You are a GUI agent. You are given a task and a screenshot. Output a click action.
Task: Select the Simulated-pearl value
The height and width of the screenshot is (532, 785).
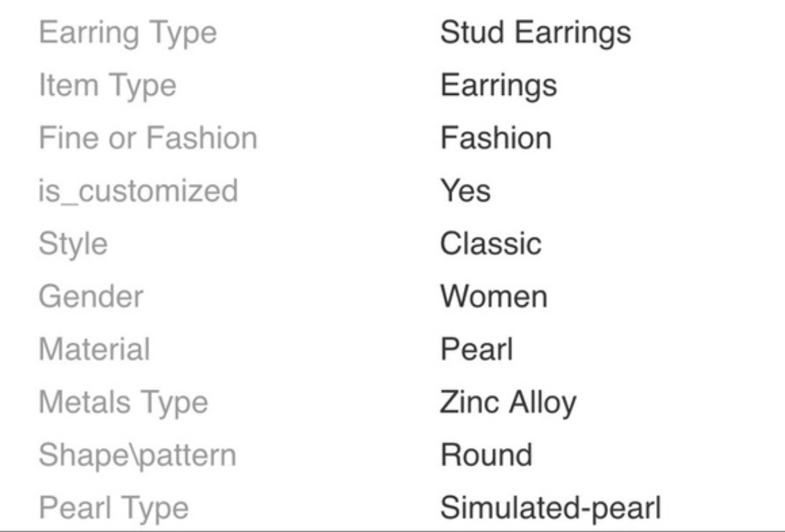coord(550,508)
